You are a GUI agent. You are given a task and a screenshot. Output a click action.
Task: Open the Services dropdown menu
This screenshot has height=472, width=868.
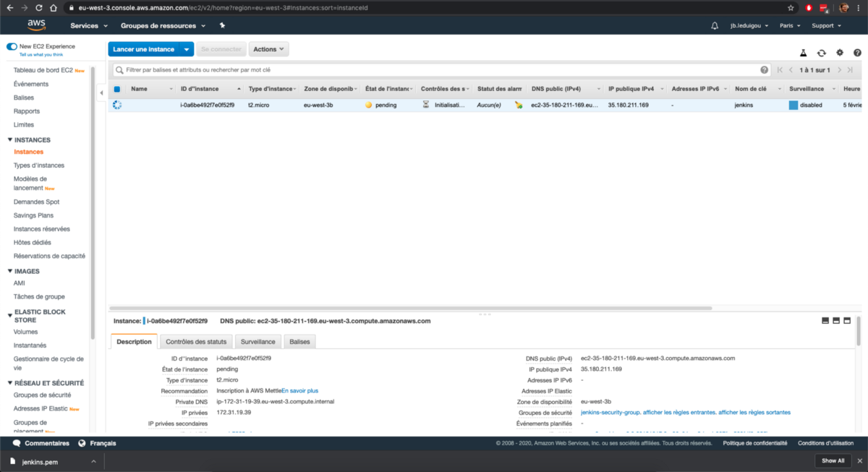tap(89, 25)
